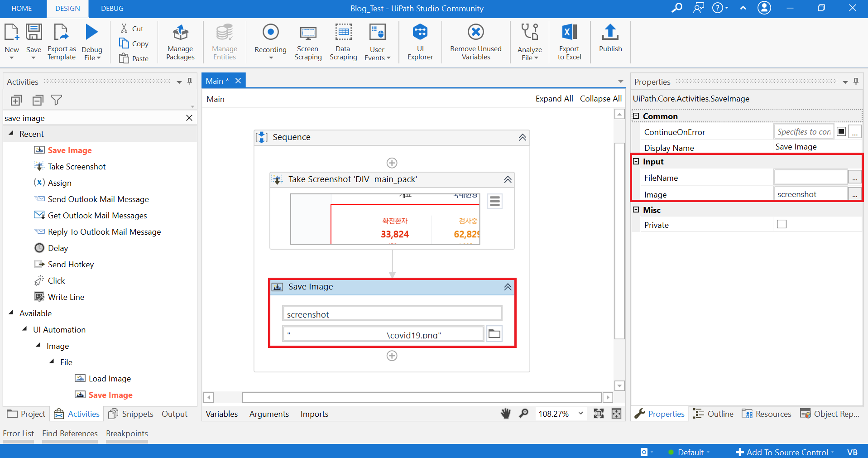Viewport: 868px width, 458px height.
Task: Click the designer horizontal scrollbar
Action: tap(422, 397)
